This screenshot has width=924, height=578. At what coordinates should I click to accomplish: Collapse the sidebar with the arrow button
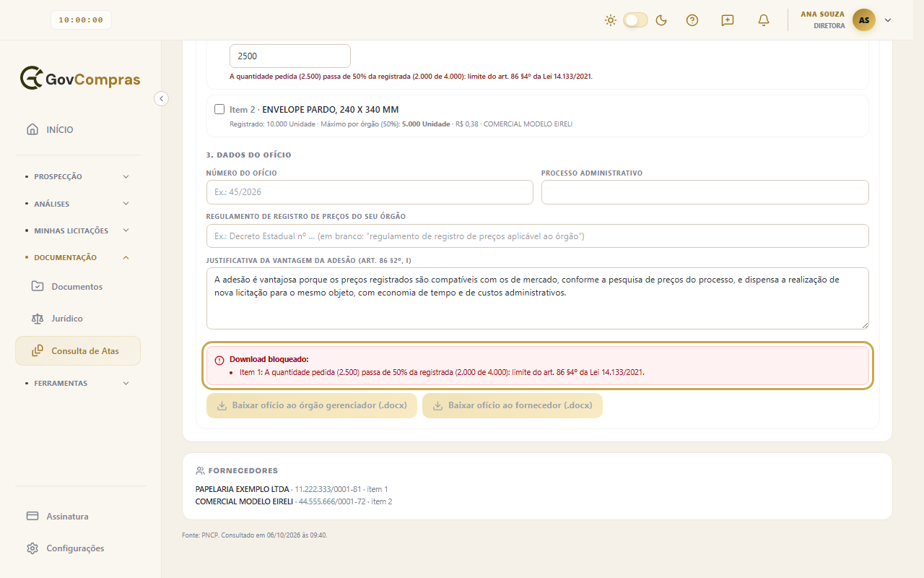162,98
